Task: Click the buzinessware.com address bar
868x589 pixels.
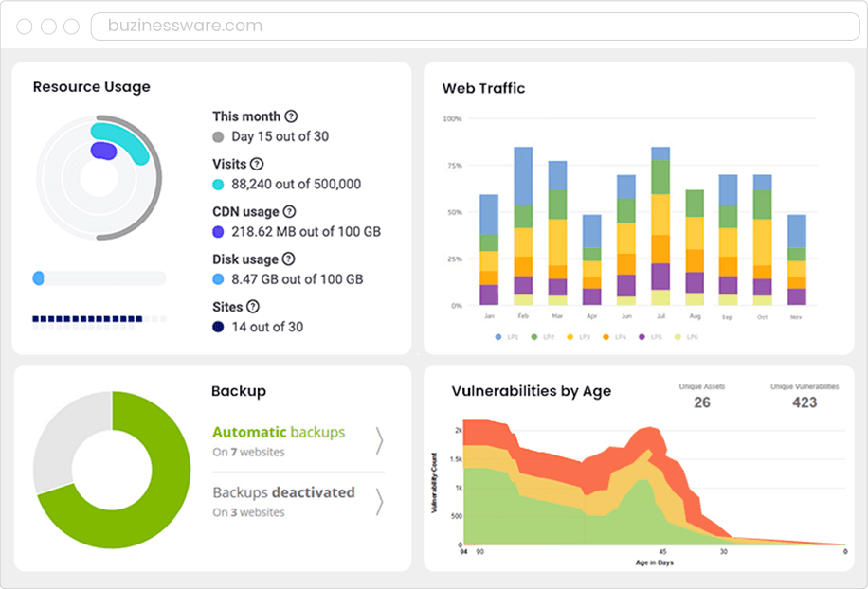Action: (474, 26)
